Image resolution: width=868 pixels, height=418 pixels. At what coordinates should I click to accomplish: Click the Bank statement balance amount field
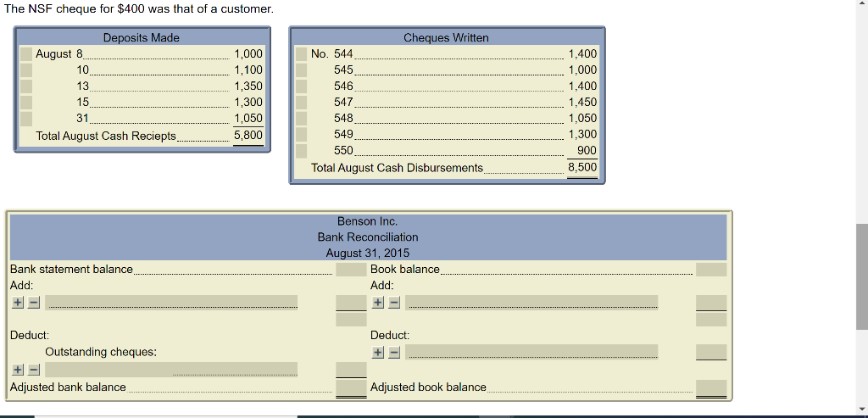pos(351,269)
